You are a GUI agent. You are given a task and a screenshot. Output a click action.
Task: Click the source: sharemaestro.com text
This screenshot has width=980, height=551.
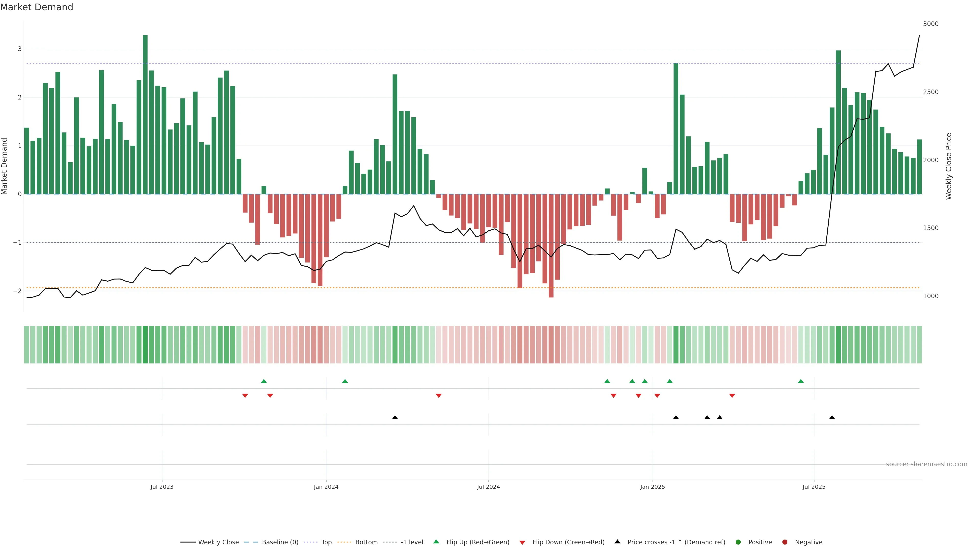tap(926, 464)
